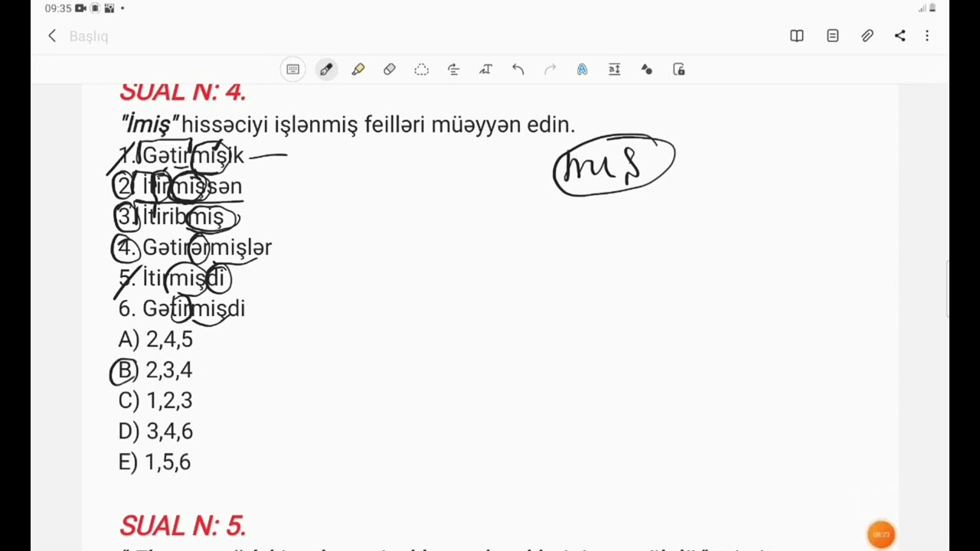Viewport: 980px width, 551px height.
Task: Tap the orange floating recorder button
Action: click(881, 534)
